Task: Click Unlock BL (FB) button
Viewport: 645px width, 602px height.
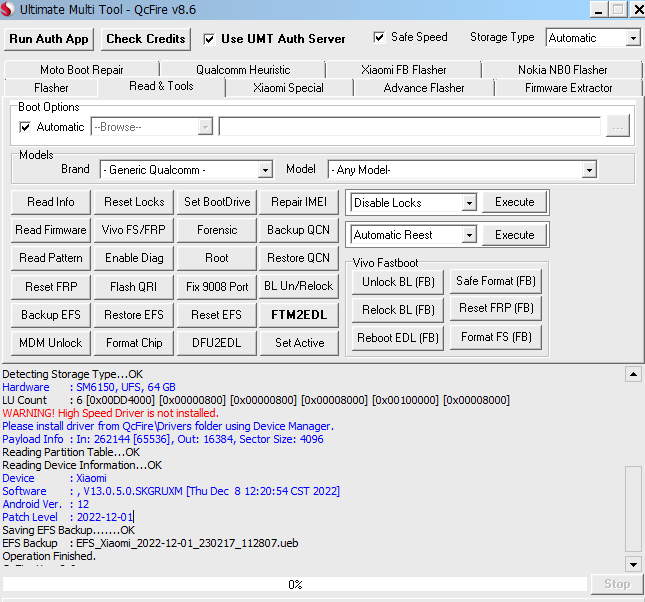Action: (398, 282)
